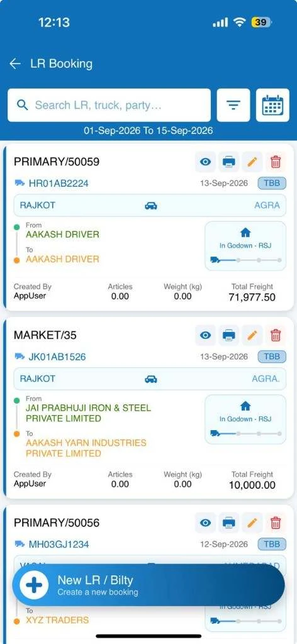Image resolution: width=297 pixels, height=644 pixels.
Task: Tap the 01-Sep-2026 To 15-Sep-2026 date range
Action: (x=148, y=131)
